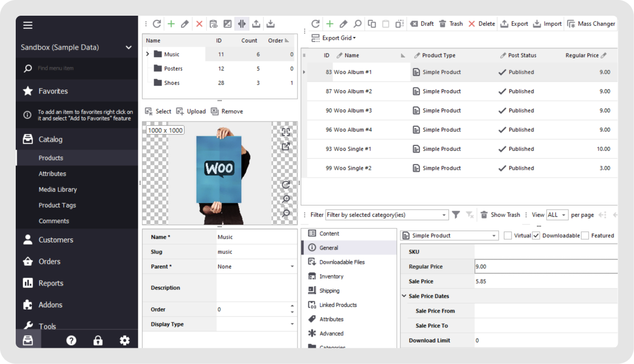Viewport: 634px width, 364px height.
Task: Collapse the Sale Price Dates section
Action: point(404,296)
